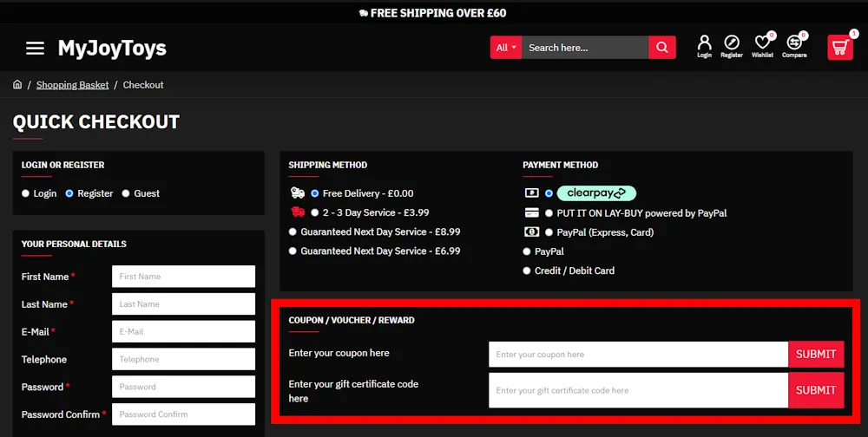
Task: Click the Password input field
Action: tap(183, 387)
